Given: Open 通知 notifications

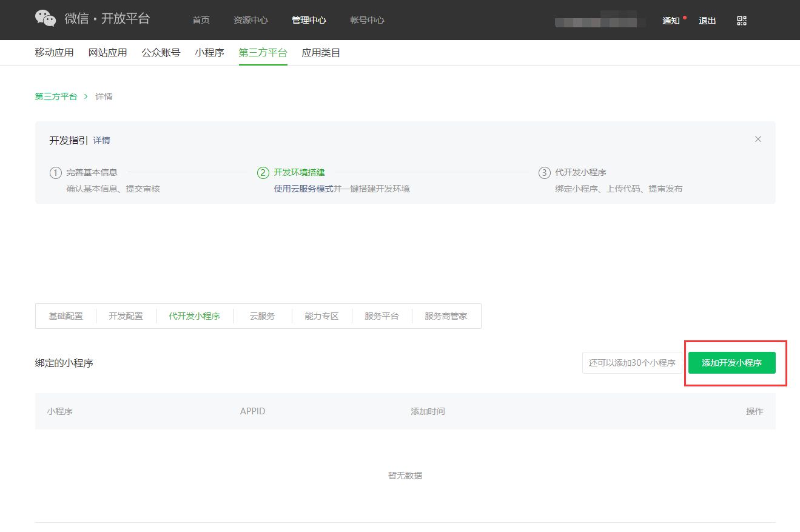Looking at the screenshot, I should [x=671, y=21].
